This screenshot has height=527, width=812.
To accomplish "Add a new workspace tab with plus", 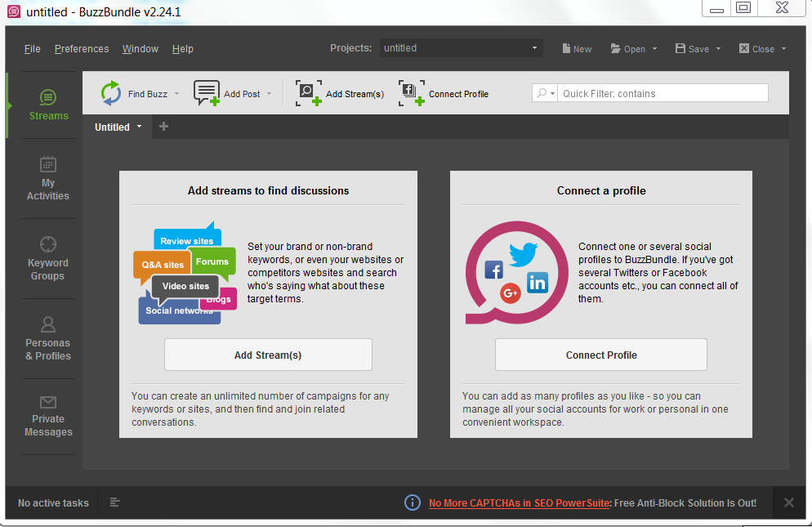I will (163, 127).
